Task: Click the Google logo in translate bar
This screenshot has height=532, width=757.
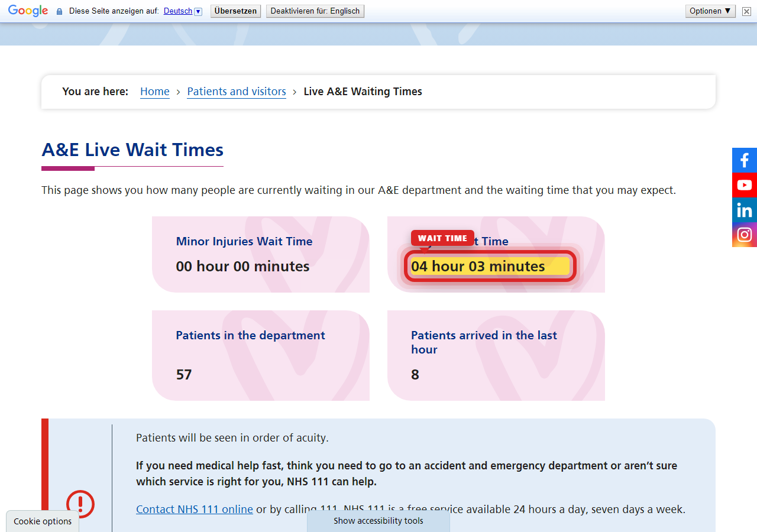Action: [x=28, y=11]
